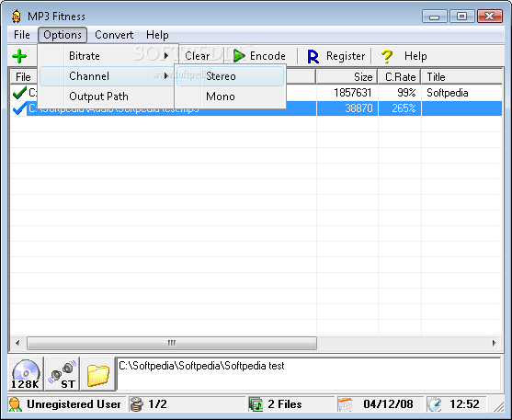This screenshot has height=420, width=512.
Task: Click the Register toolbar label
Action: 346,56
